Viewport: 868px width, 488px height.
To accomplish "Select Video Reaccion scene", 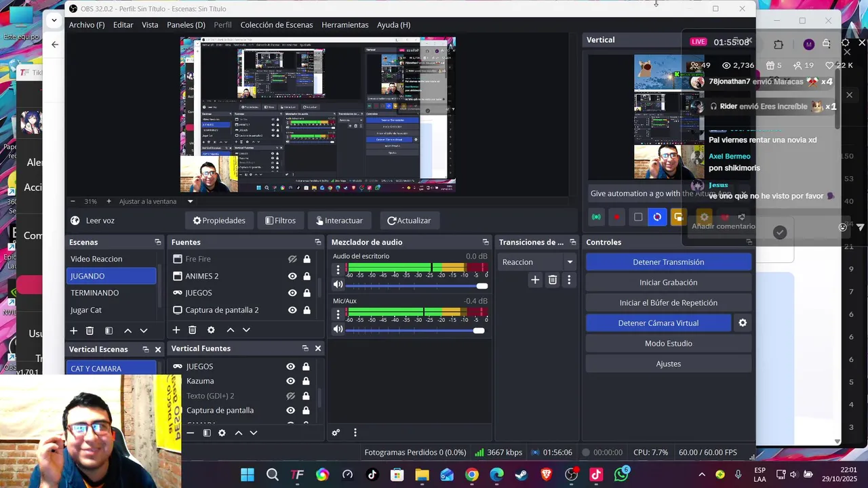I will coord(111,259).
